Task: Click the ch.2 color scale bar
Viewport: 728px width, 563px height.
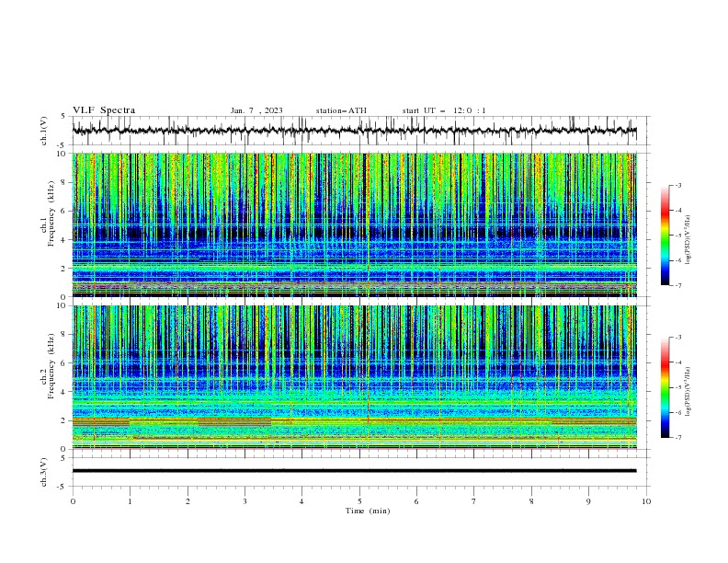Action: click(x=665, y=387)
